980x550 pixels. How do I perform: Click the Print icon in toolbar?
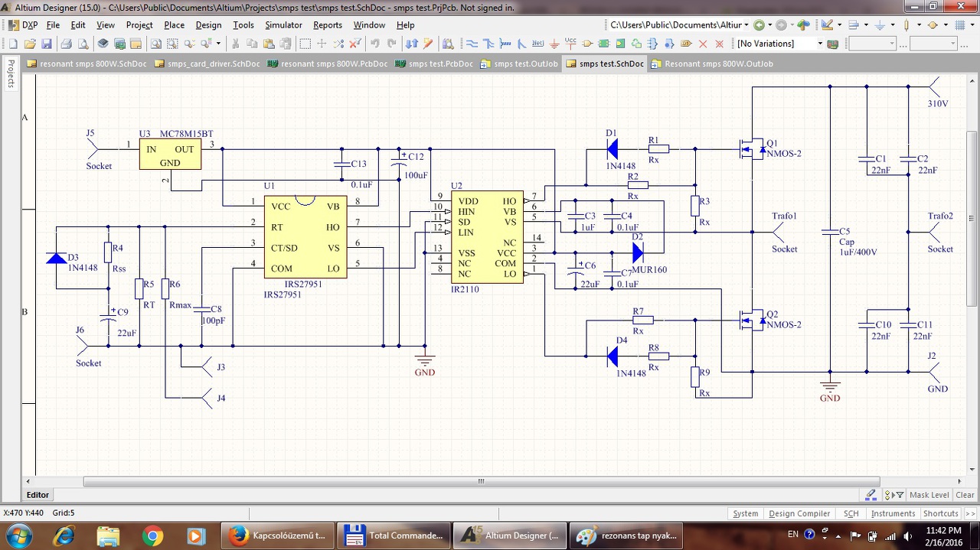[67, 44]
